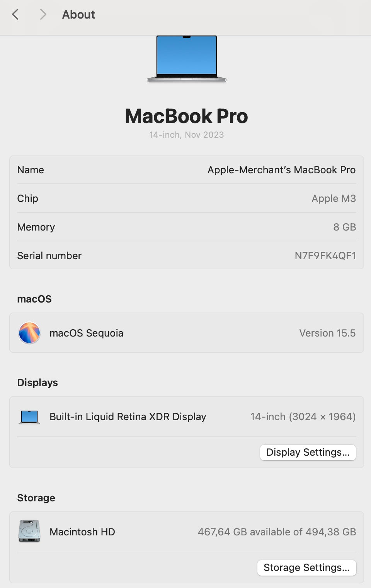Click the macOS Sequoia logo icon

point(29,333)
